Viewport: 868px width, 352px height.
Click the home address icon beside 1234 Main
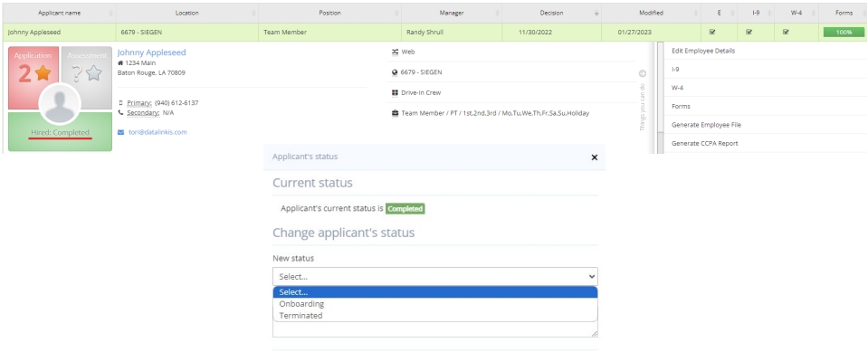pyautogui.click(x=120, y=63)
